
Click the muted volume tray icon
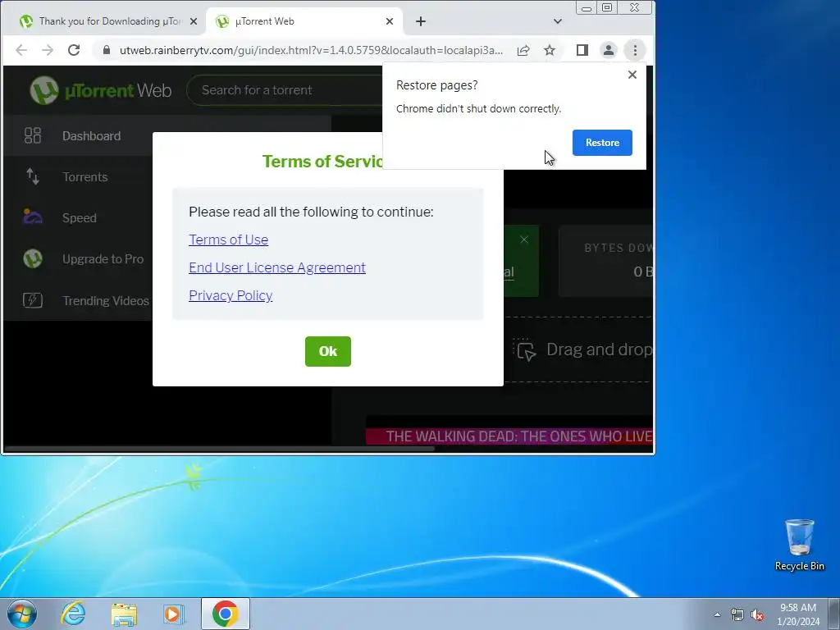(x=757, y=614)
